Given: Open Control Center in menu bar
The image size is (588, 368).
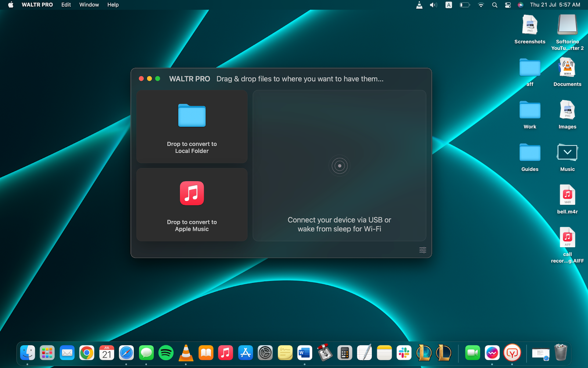Looking at the screenshot, I should click(508, 5).
